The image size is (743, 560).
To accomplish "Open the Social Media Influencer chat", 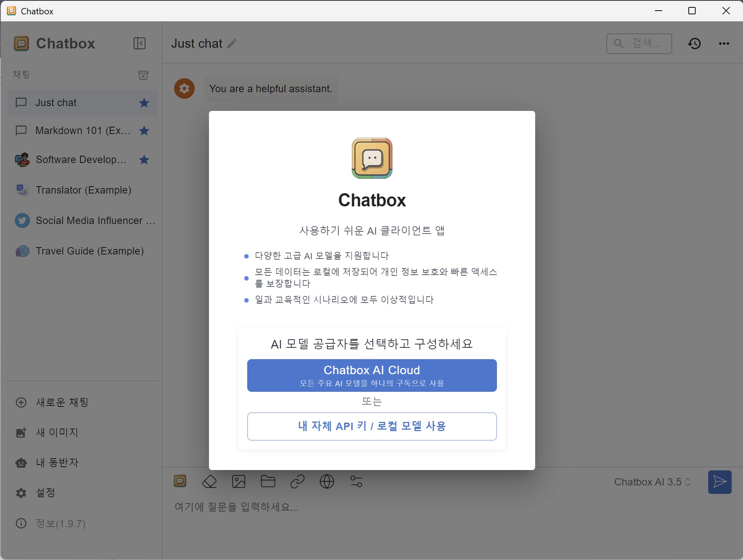I will (x=83, y=220).
